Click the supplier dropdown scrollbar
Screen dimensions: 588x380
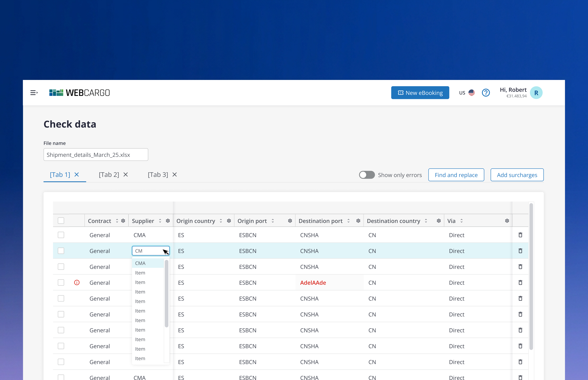pos(167,294)
